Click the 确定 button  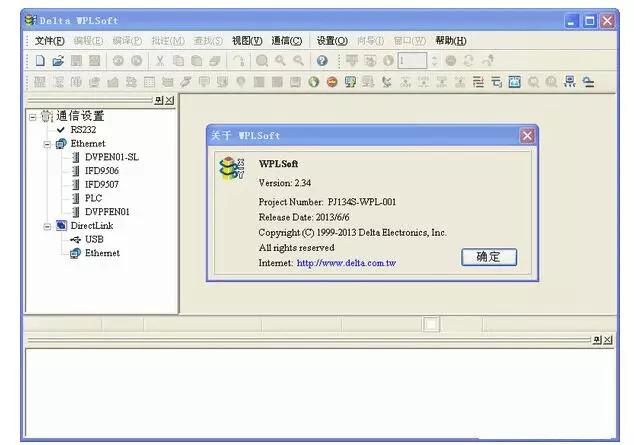(489, 257)
